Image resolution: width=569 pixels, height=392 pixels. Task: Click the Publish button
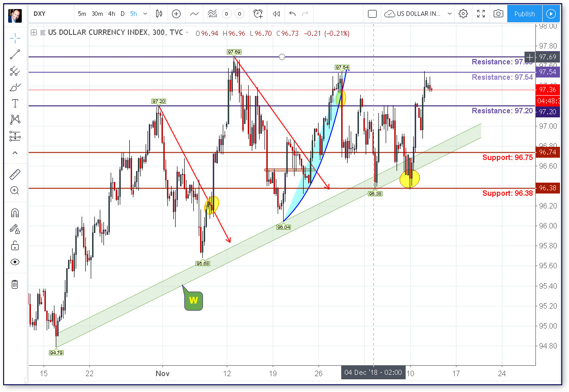click(x=525, y=14)
